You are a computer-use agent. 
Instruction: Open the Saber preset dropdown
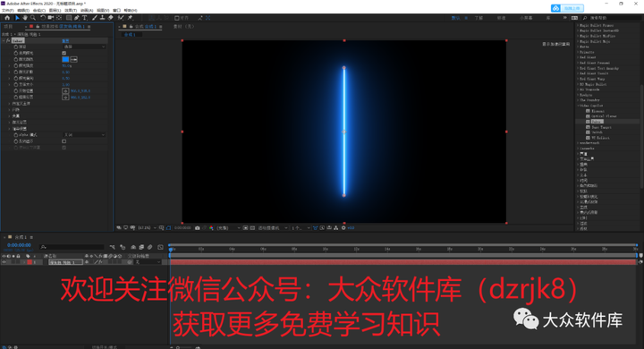coord(84,47)
